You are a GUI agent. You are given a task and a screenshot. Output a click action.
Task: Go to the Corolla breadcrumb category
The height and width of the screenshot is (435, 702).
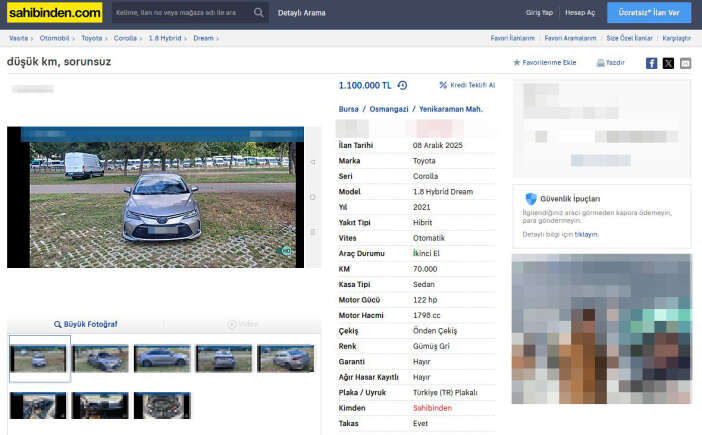[x=125, y=38]
